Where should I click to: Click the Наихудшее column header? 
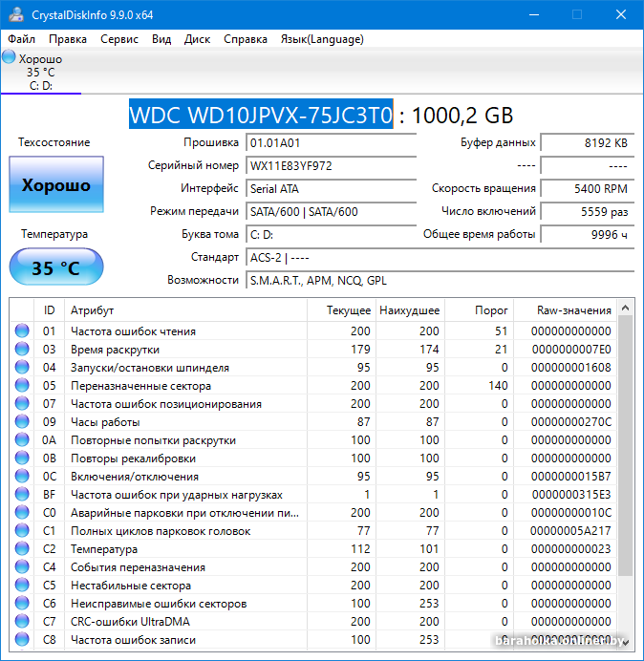pos(410,310)
